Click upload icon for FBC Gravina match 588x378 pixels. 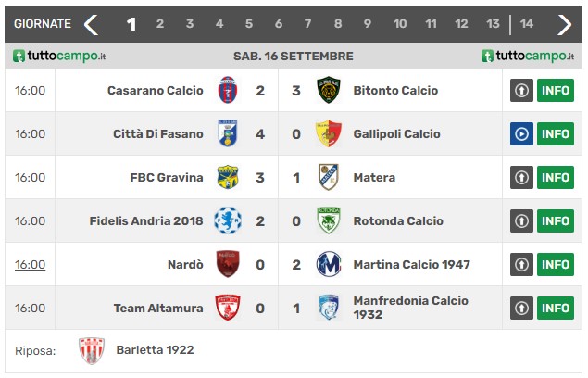pyautogui.click(x=521, y=177)
